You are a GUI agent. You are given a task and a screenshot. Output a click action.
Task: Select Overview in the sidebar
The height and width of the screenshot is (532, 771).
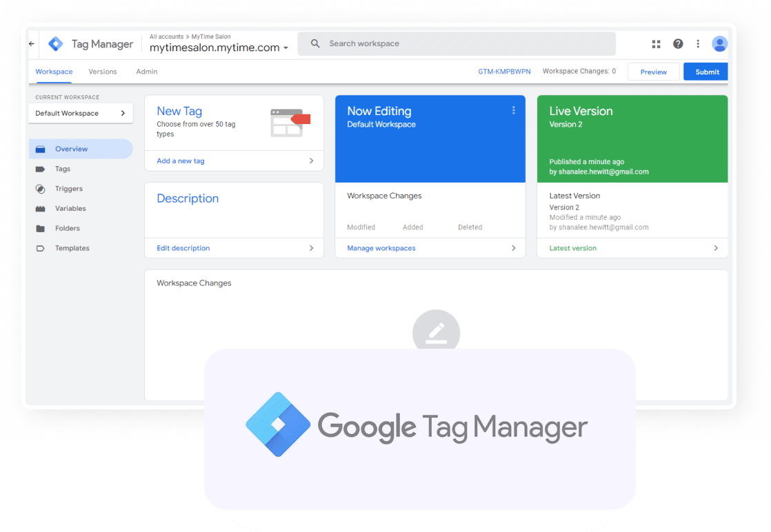point(81,149)
